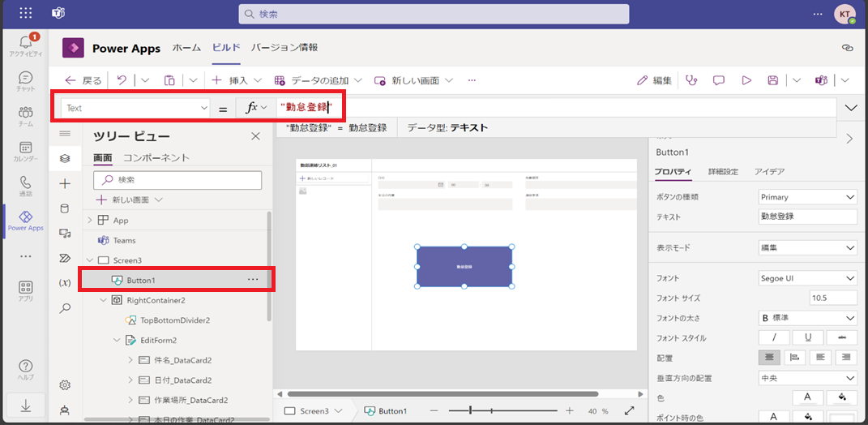Open settings gear in left rail
This screenshot has height=425, width=868.
66,385
